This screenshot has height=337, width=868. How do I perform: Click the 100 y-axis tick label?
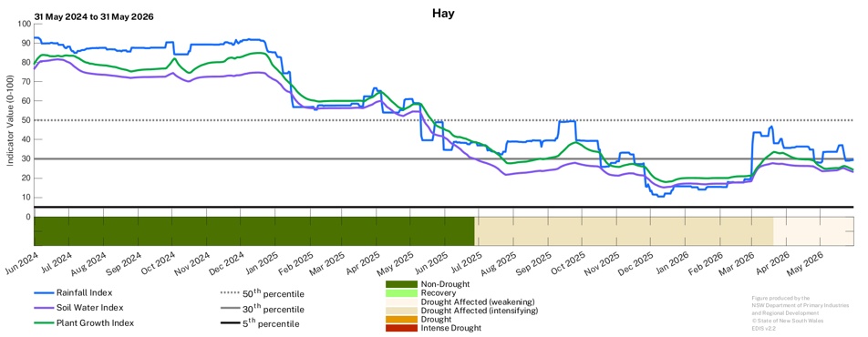[25, 24]
